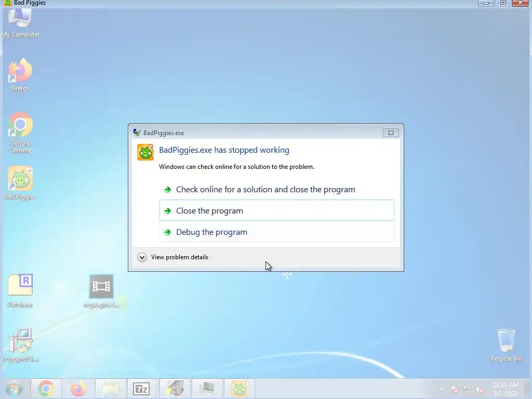This screenshot has height=399, width=532.
Task: Click Chrome in the taskbar
Action: tap(46, 389)
